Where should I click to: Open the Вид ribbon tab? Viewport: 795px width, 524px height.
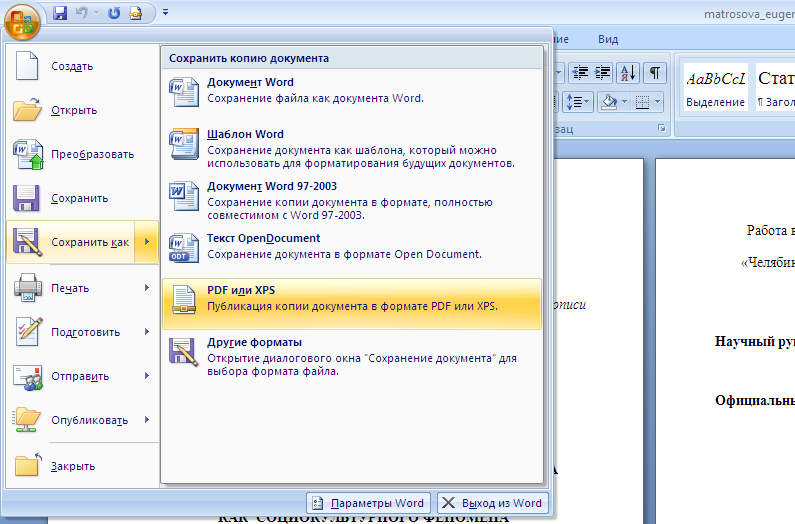[608, 40]
